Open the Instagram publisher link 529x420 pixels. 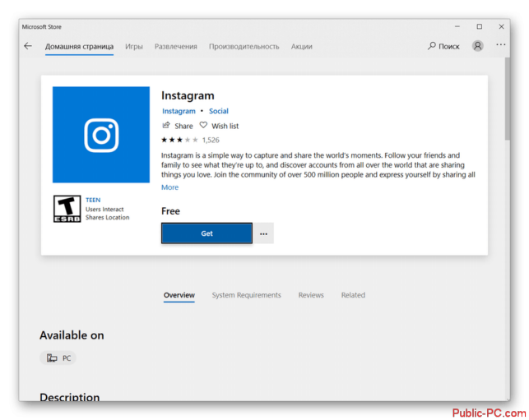point(179,111)
